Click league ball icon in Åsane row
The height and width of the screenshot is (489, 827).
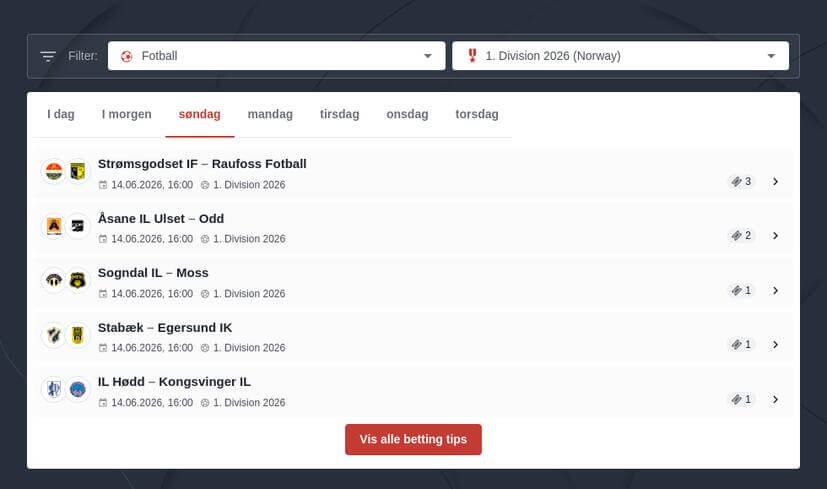pyautogui.click(x=205, y=239)
